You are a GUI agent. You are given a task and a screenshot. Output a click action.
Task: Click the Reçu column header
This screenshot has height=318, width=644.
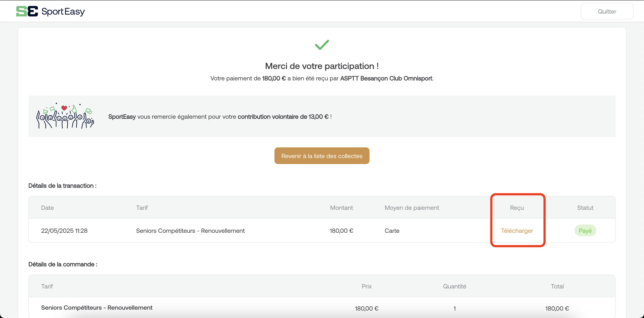click(517, 208)
